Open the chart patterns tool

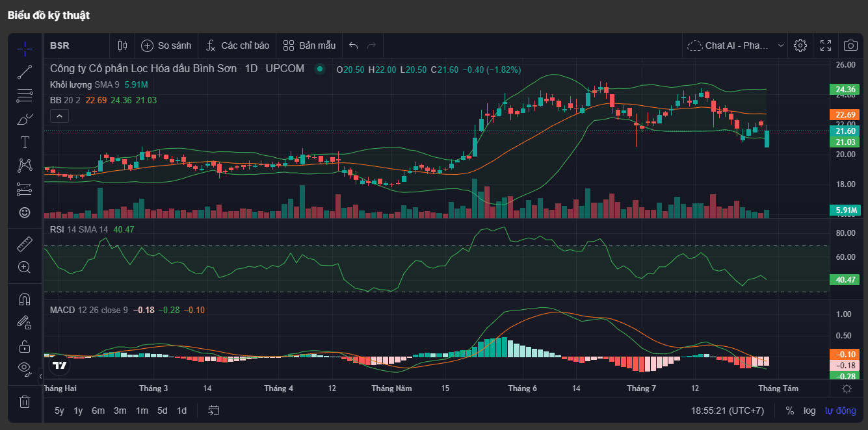tap(25, 166)
